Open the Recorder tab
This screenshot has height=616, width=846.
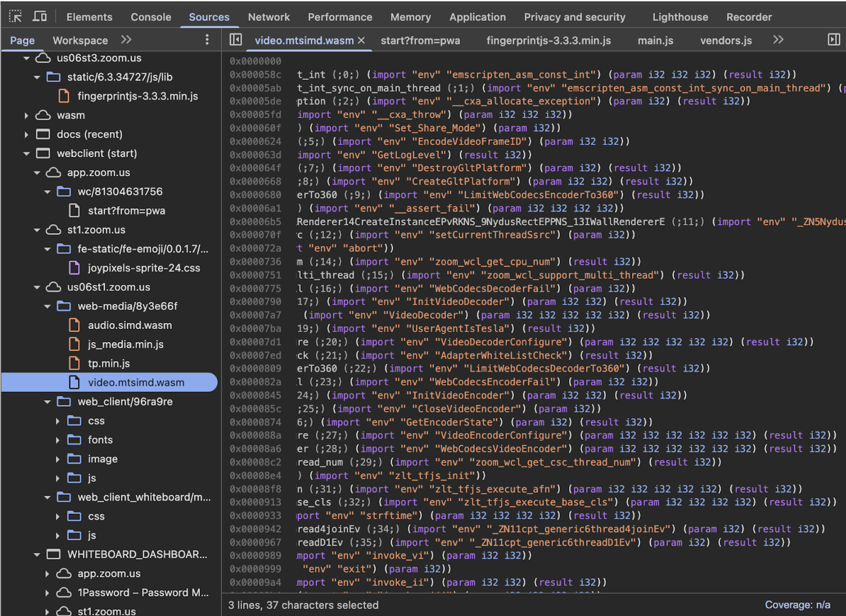click(x=749, y=17)
